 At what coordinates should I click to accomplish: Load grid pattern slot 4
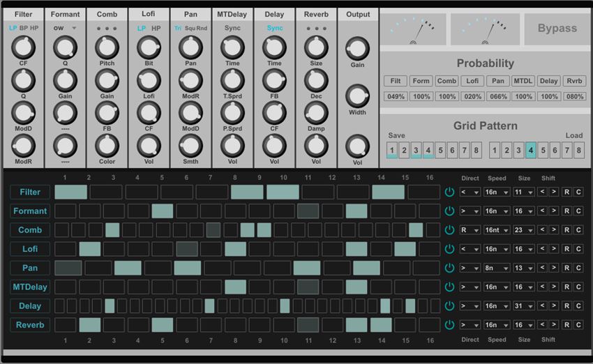coord(531,150)
